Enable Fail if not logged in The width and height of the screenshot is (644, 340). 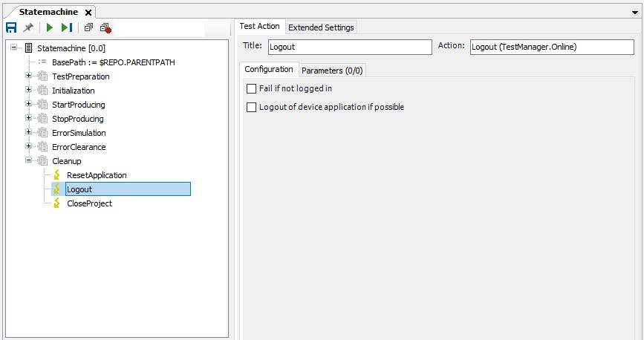click(251, 88)
